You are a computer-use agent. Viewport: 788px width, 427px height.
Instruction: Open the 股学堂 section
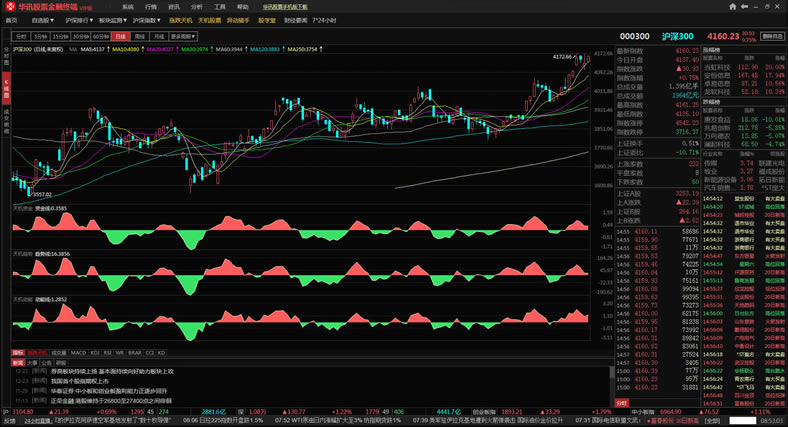(x=267, y=19)
